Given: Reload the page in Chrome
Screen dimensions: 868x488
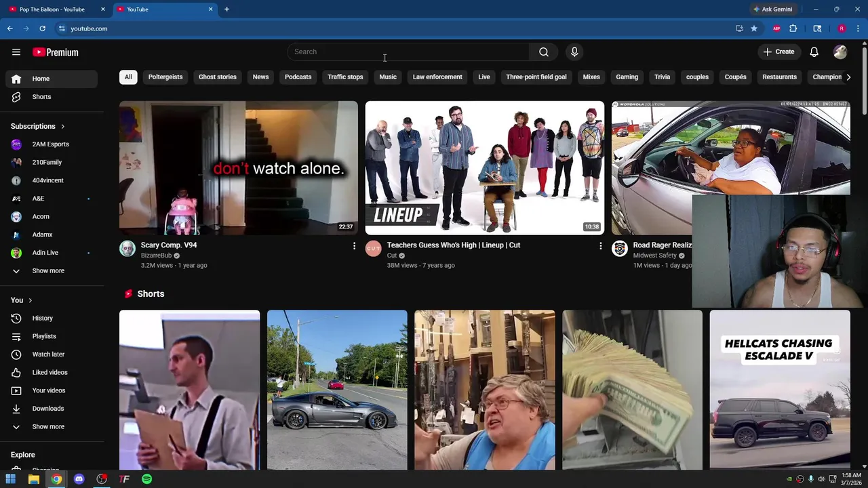Looking at the screenshot, I should pos(42,28).
